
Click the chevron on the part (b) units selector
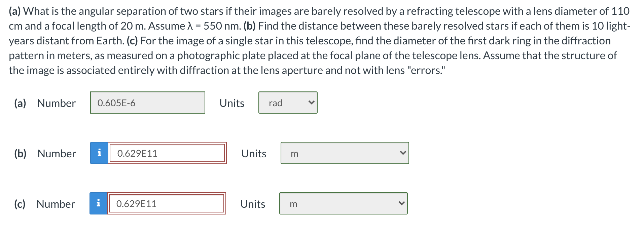tap(403, 152)
